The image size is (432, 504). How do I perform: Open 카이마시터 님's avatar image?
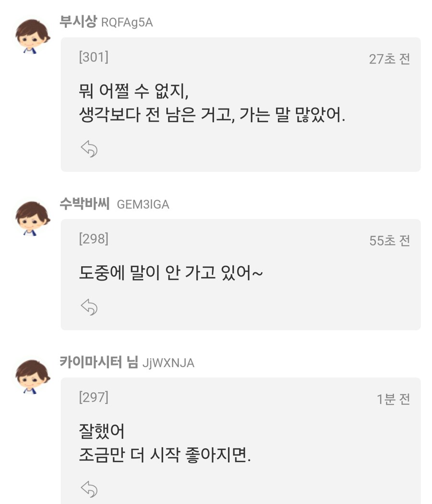click(33, 377)
